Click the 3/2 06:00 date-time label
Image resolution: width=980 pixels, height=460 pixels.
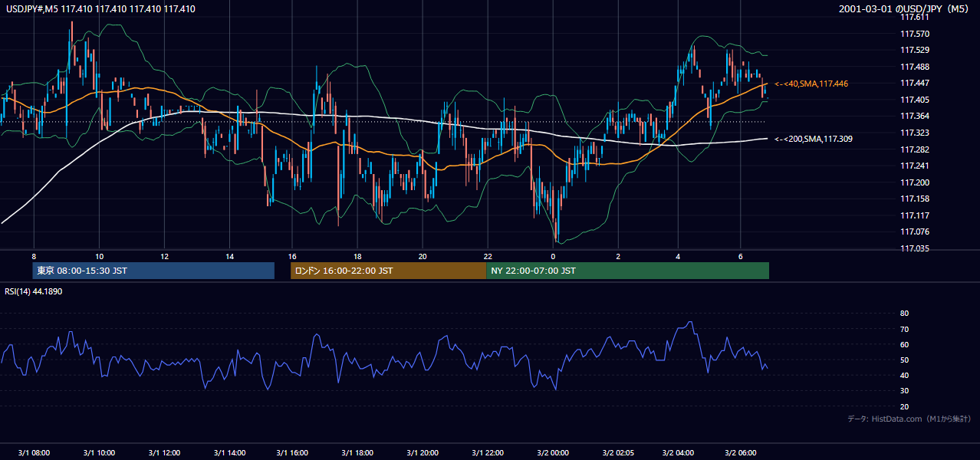tap(741, 453)
